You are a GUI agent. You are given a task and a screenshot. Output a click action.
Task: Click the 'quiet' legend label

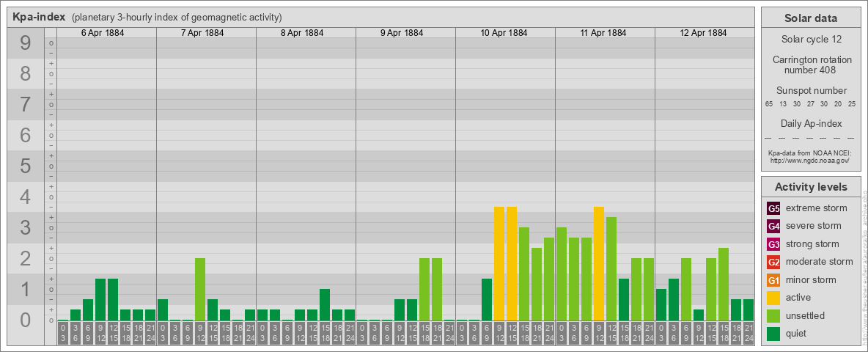coord(797,333)
